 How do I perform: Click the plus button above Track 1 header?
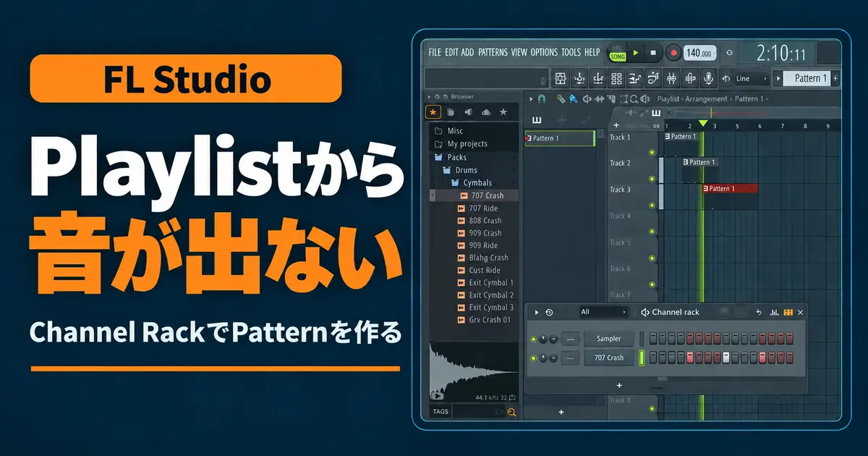click(x=616, y=126)
